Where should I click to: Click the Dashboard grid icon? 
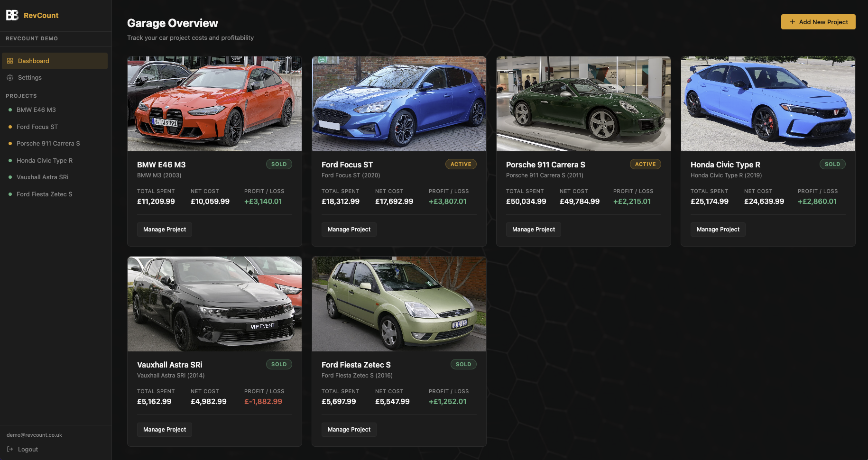tap(10, 61)
